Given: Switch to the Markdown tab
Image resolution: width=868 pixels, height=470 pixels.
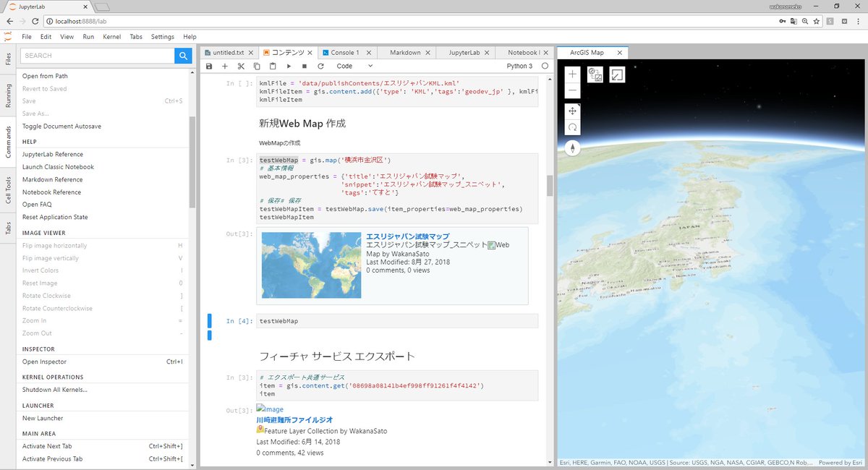Looking at the screenshot, I should coord(405,53).
